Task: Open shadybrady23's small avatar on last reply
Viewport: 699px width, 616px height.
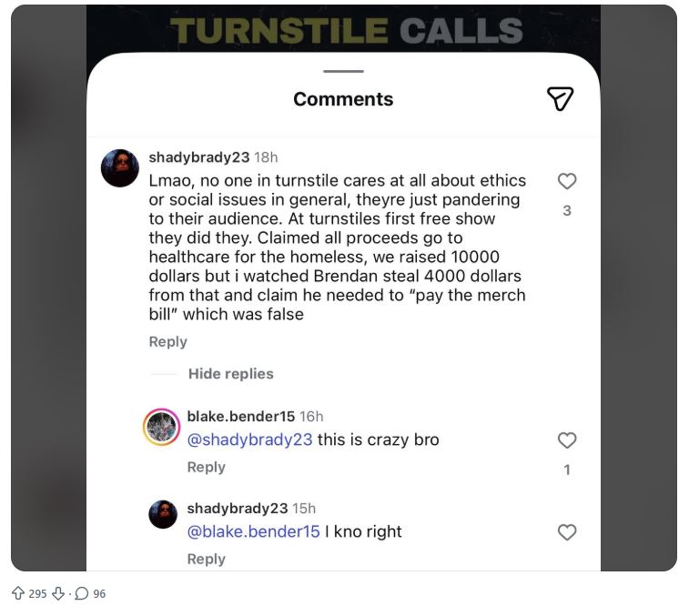Action: click(x=163, y=514)
